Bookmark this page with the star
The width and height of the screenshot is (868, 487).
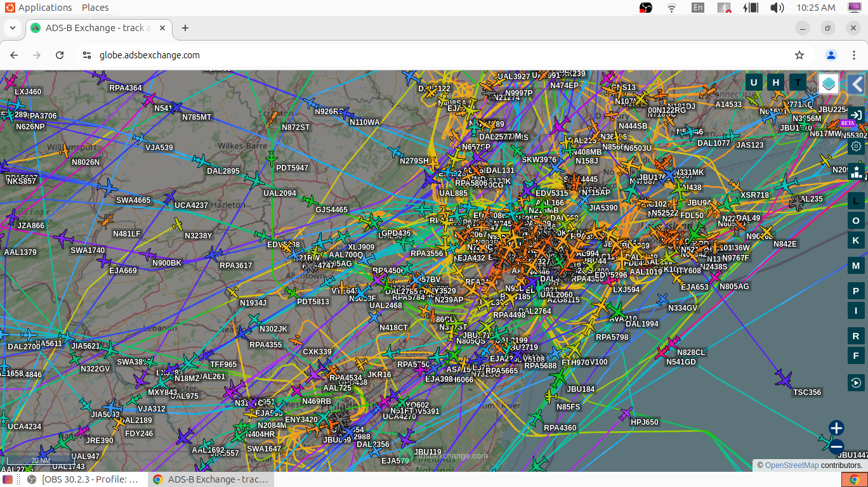click(799, 55)
